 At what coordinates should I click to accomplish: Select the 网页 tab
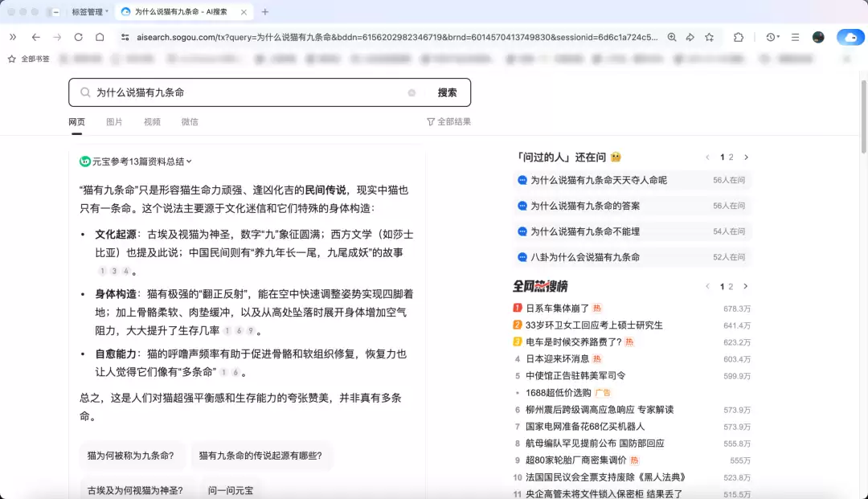77,121
